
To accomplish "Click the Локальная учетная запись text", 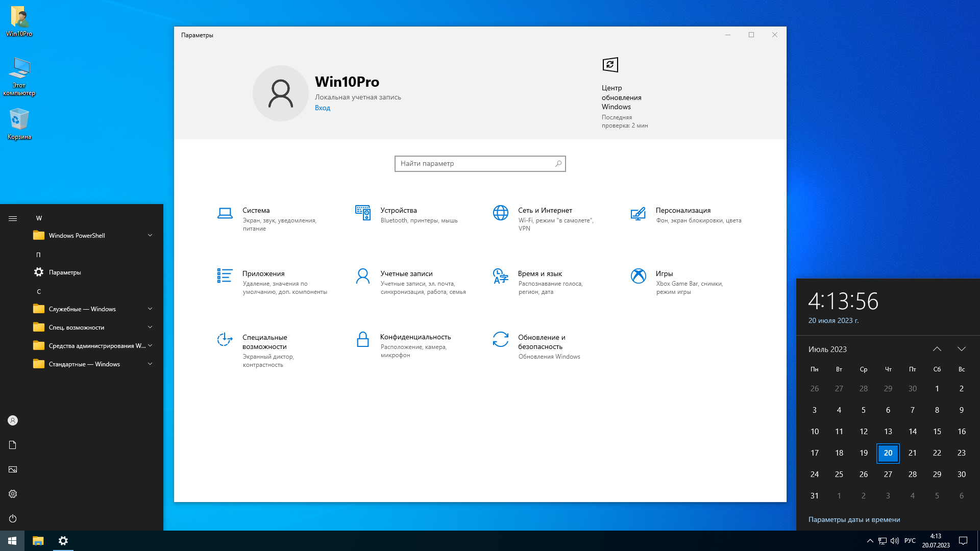I will point(358,97).
